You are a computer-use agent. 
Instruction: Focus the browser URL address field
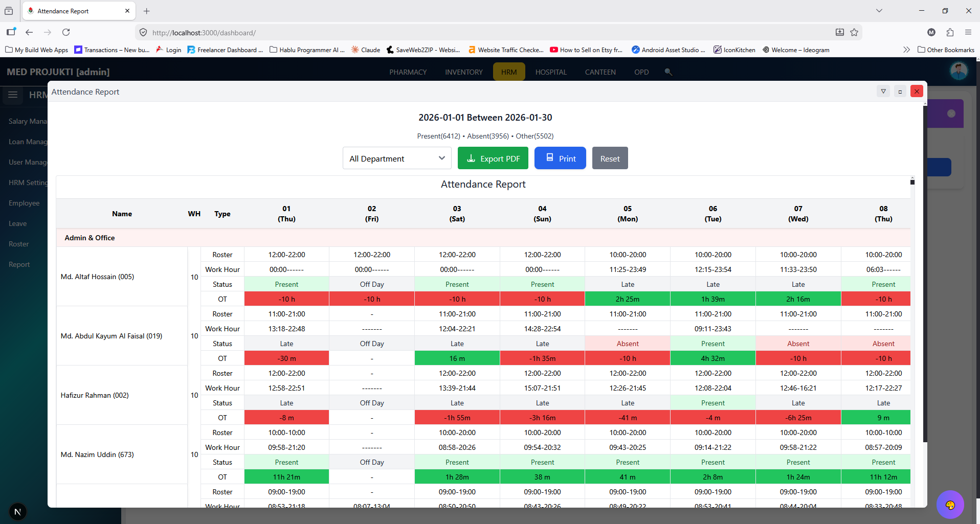coord(491,32)
